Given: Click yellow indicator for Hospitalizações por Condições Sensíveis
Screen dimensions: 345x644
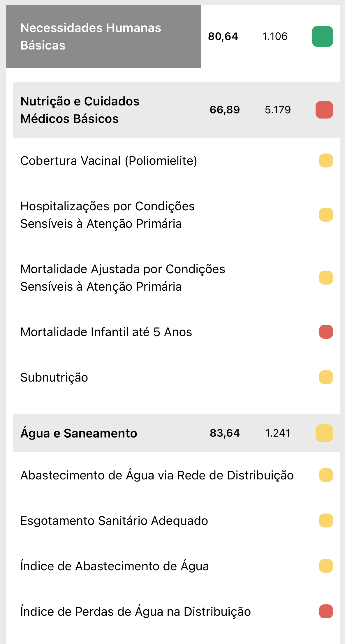Looking at the screenshot, I should point(326,215).
